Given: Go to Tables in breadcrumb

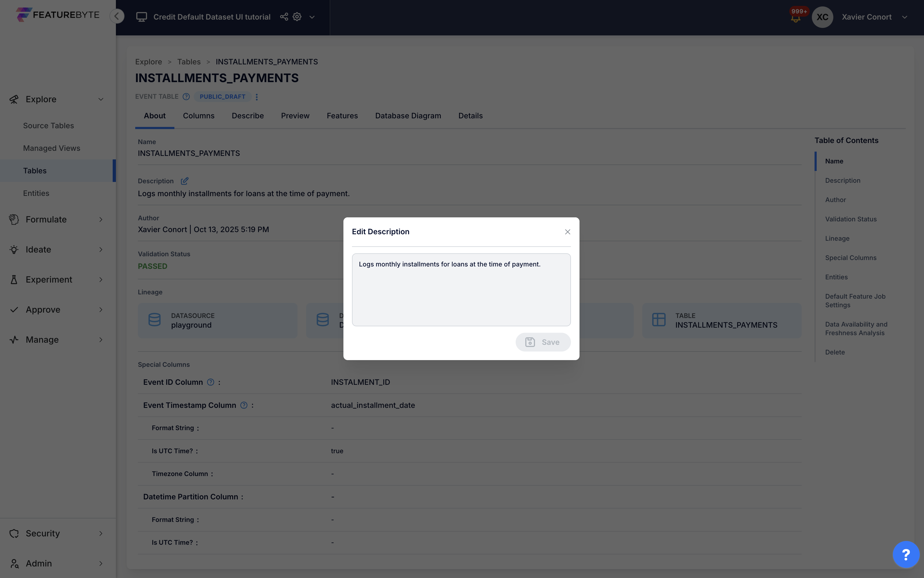Looking at the screenshot, I should pyautogui.click(x=189, y=62).
